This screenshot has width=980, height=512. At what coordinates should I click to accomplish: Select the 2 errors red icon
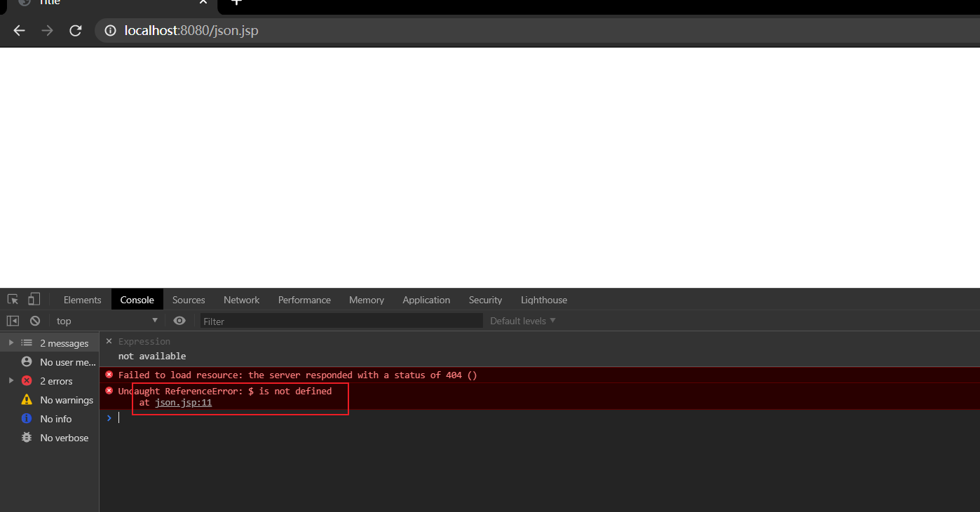(27, 380)
